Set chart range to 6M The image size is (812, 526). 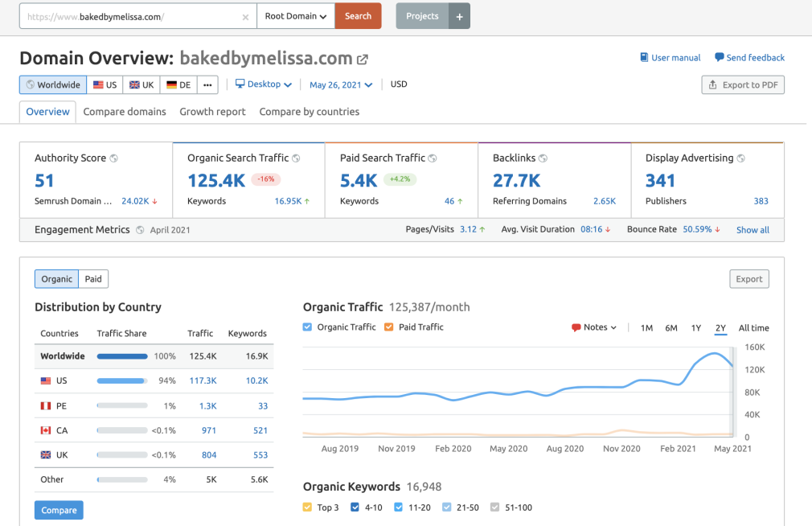671,328
